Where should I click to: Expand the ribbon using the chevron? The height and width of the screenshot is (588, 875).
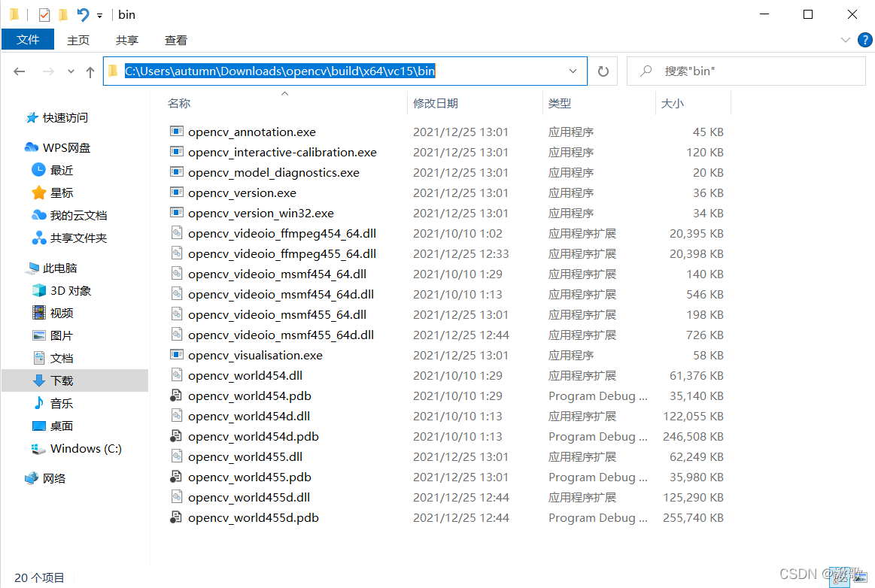(x=846, y=40)
